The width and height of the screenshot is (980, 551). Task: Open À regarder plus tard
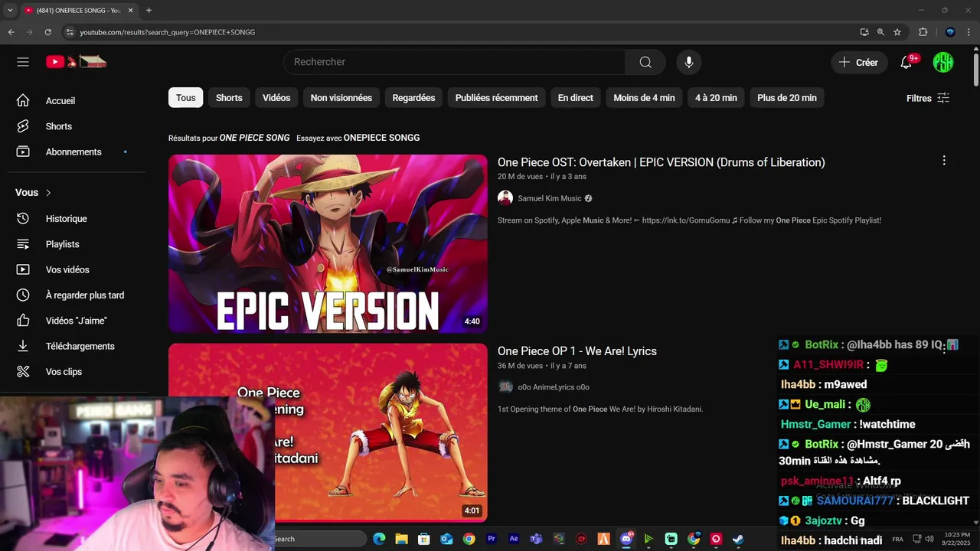click(x=84, y=295)
